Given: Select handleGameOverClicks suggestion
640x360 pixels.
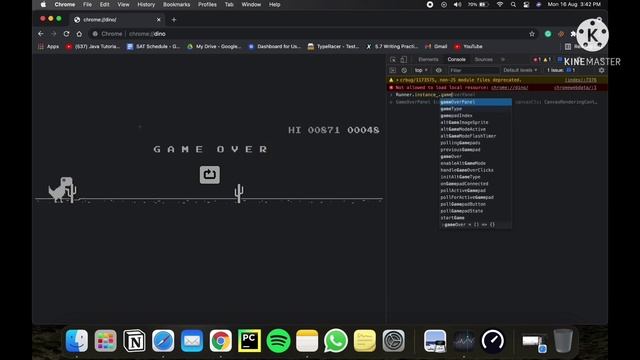Looking at the screenshot, I should pyautogui.click(x=476, y=170).
